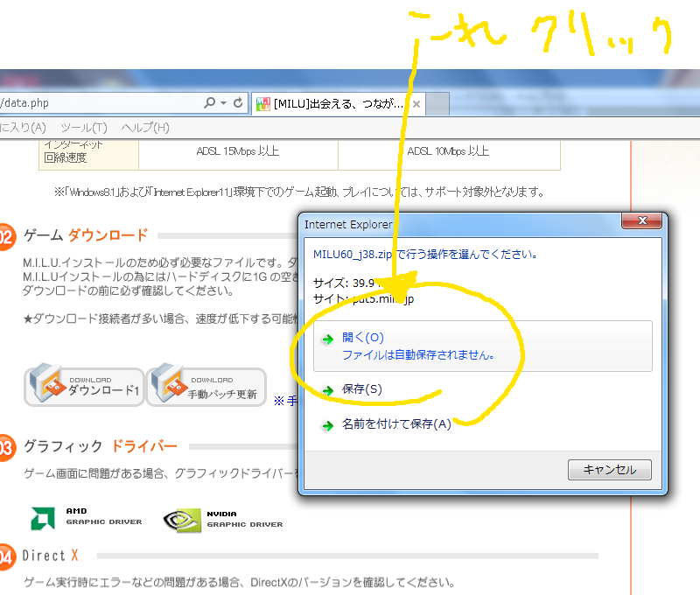
Task: Click the AMD logo icon
Action: pos(43,518)
